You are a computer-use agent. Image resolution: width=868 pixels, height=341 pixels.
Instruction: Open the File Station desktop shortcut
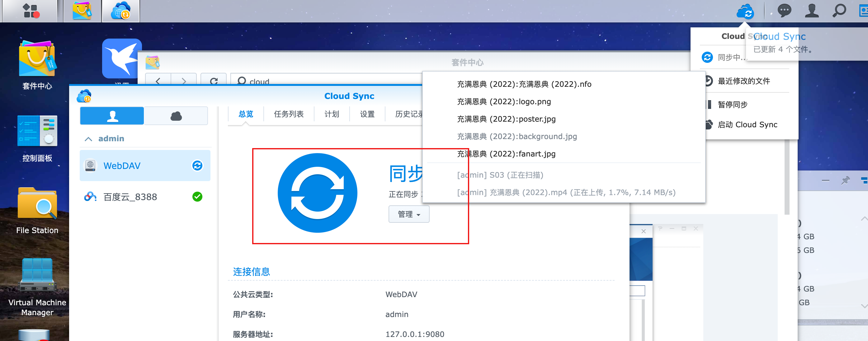pyautogui.click(x=37, y=211)
